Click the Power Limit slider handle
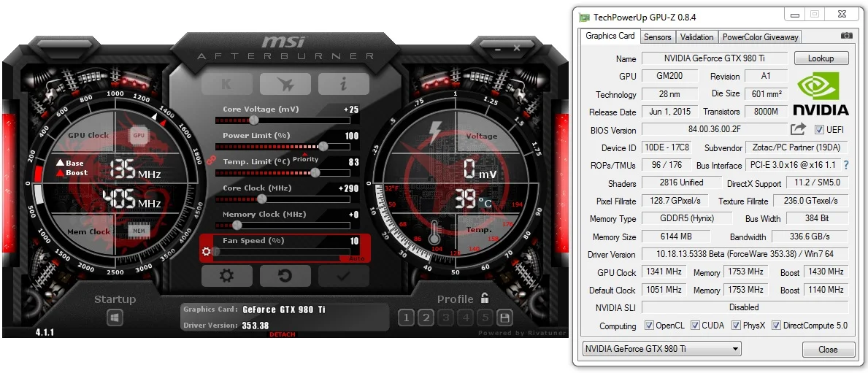 point(323,146)
